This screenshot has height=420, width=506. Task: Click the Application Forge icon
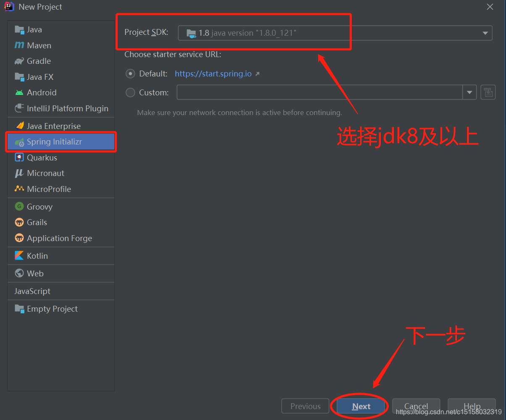(x=19, y=238)
